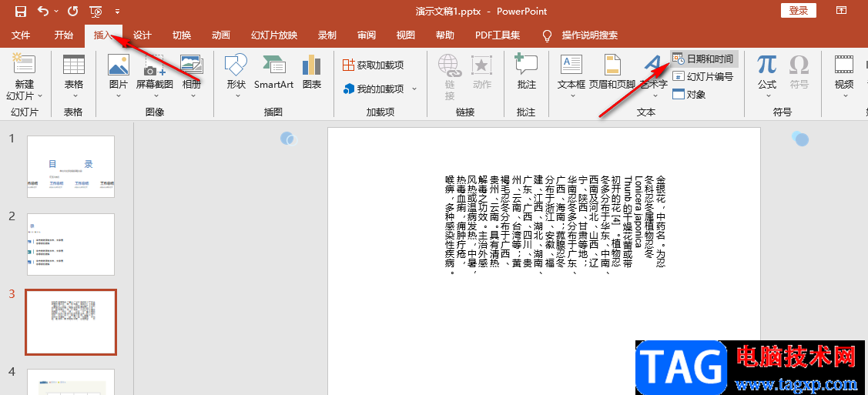The height and width of the screenshot is (395, 868).
Task: Expand 我的加载项 dropdown arrow
Action: (414, 89)
